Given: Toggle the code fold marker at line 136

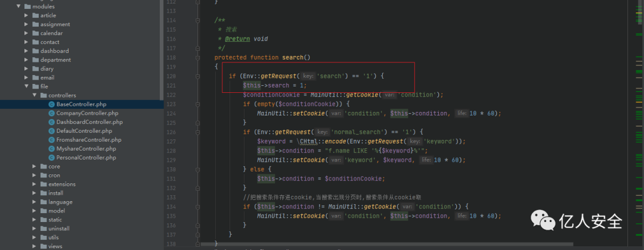Looking at the screenshot, I should tap(198, 225).
